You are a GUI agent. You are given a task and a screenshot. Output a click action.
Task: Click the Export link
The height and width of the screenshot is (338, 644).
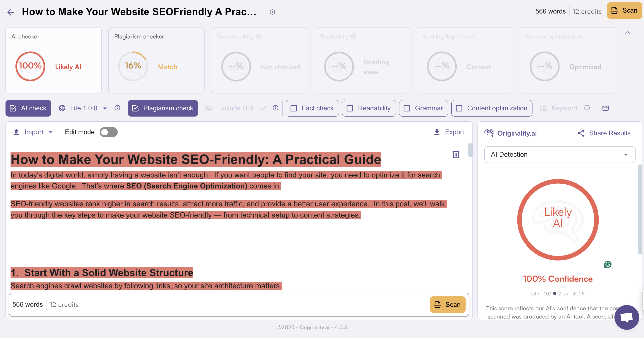454,132
